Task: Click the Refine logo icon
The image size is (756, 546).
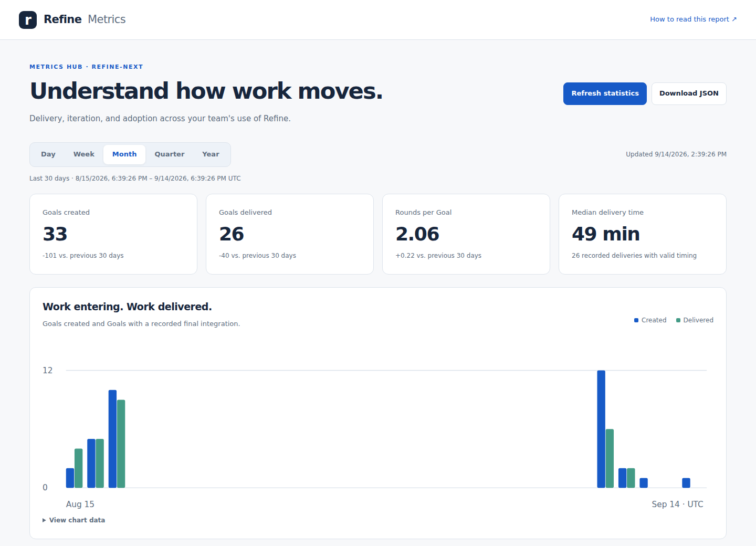Action: pos(28,20)
